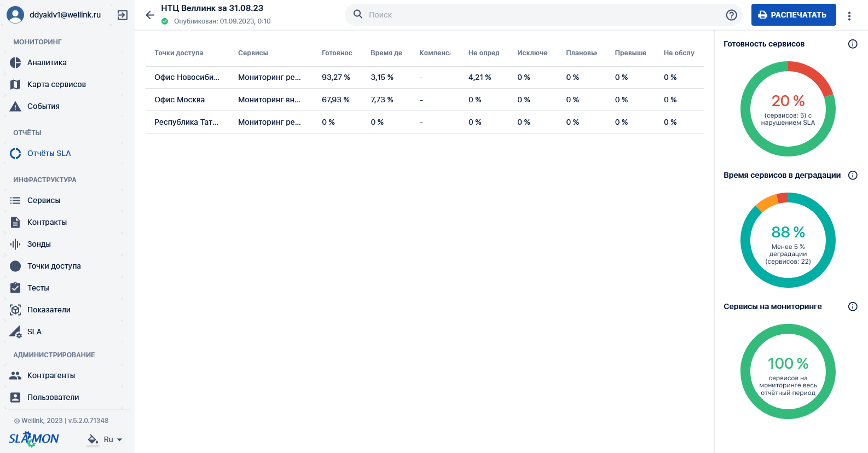Click the Сервисы list icon
This screenshot has height=453, width=868.
[15, 200]
